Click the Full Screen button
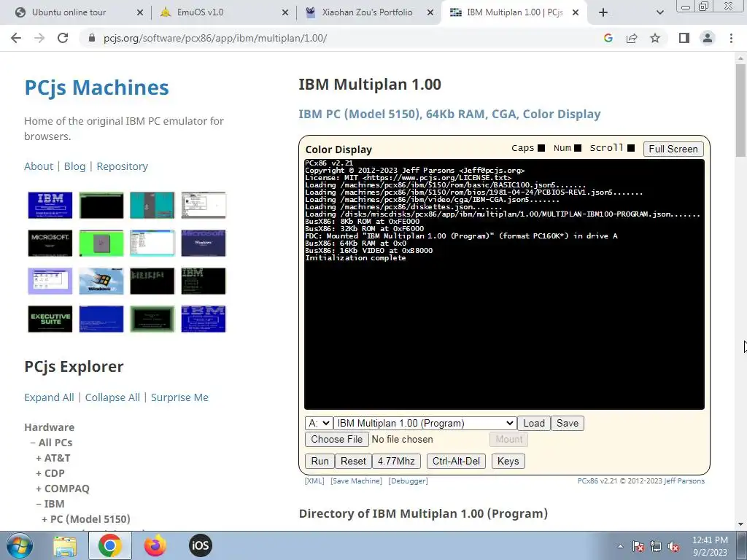The image size is (747, 560). 673,149
